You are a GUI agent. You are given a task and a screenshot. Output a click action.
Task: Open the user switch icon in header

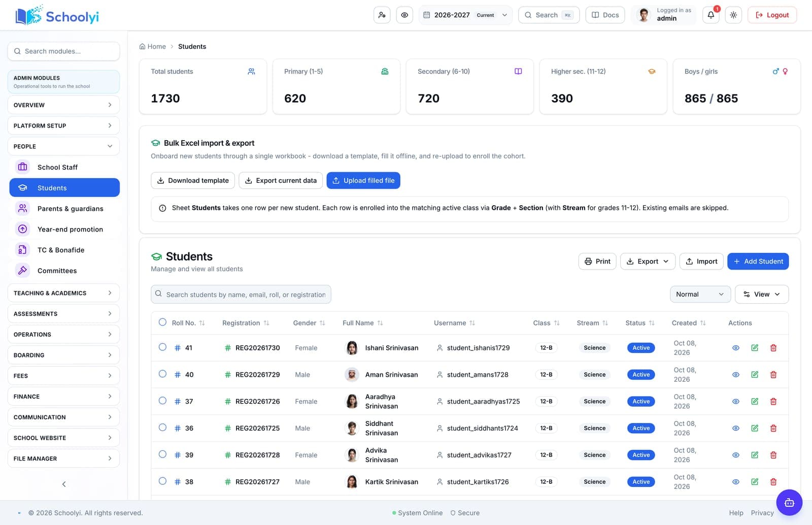point(382,15)
